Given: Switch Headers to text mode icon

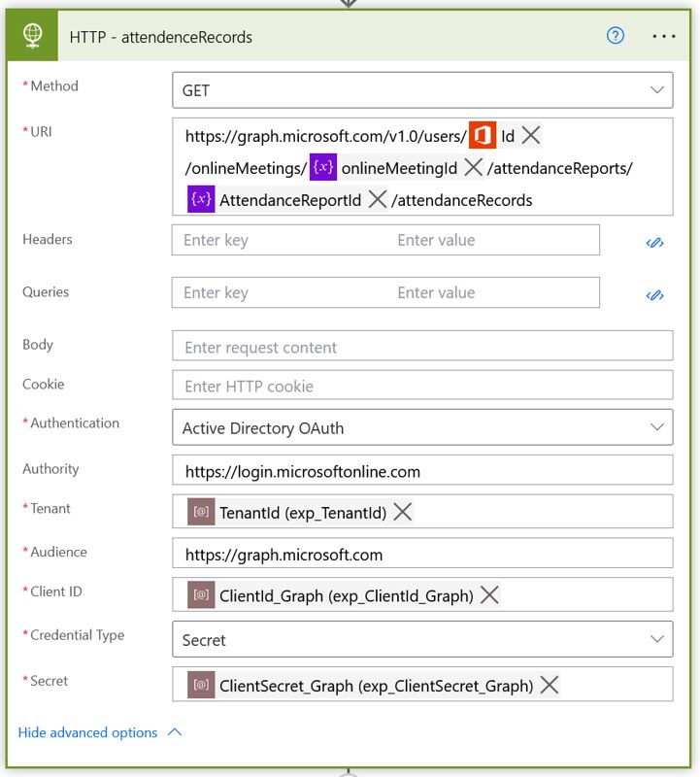Looking at the screenshot, I should 654,242.
